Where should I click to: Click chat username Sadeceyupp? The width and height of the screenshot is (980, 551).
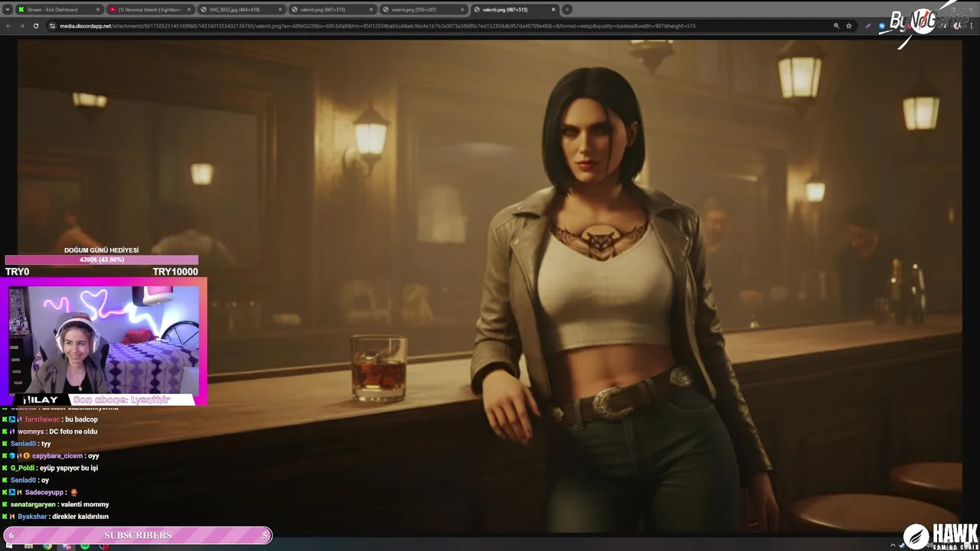click(45, 492)
